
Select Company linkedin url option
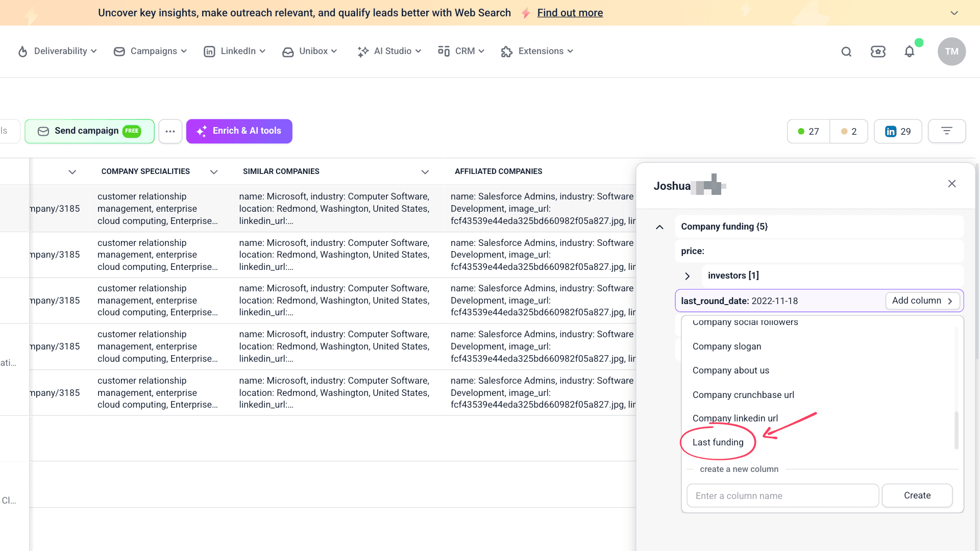[735, 418]
